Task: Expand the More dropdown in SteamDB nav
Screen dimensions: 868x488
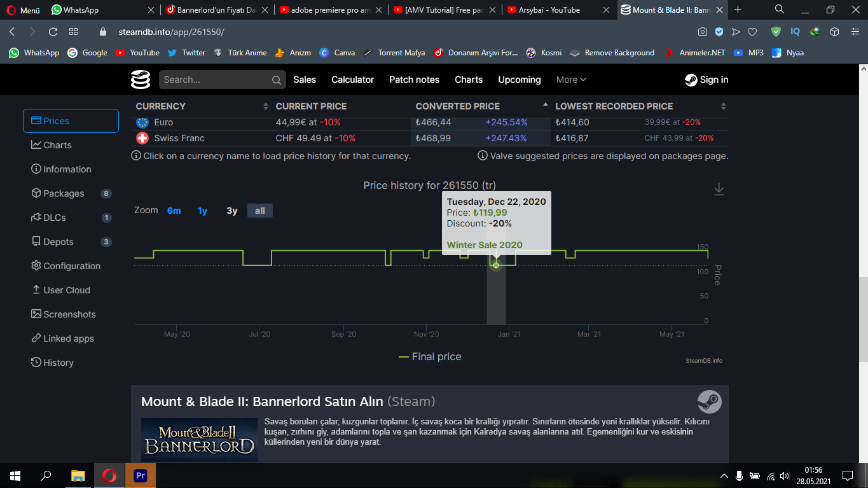Action: tap(571, 80)
